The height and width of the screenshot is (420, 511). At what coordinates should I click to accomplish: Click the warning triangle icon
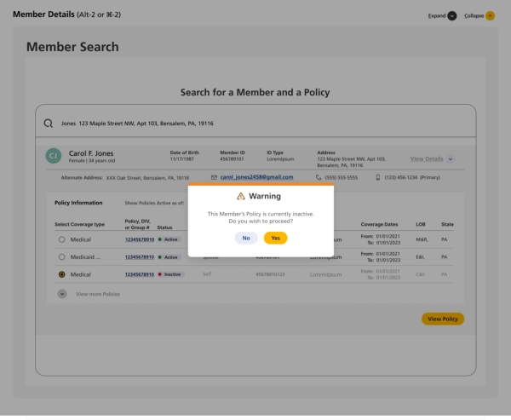tap(241, 196)
